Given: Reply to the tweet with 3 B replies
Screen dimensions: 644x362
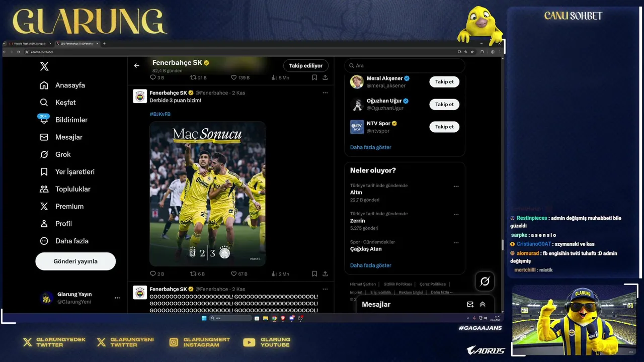Looking at the screenshot, I should pos(157,77).
